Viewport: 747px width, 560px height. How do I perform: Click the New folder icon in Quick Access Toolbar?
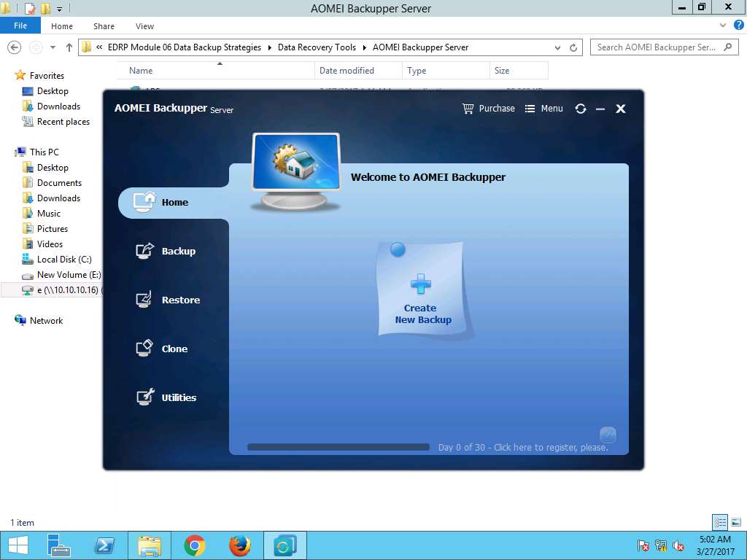pyautogui.click(x=45, y=9)
